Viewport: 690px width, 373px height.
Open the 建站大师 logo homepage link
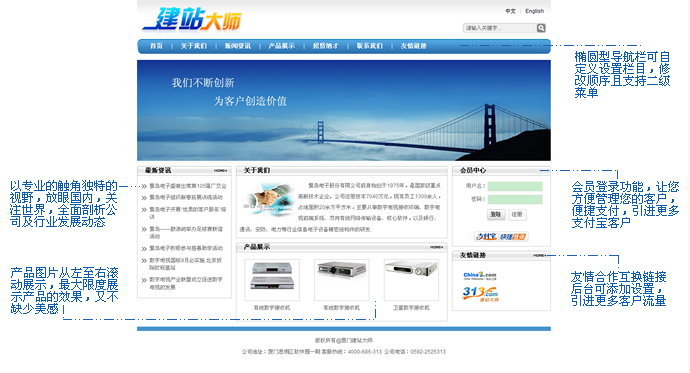(x=192, y=20)
